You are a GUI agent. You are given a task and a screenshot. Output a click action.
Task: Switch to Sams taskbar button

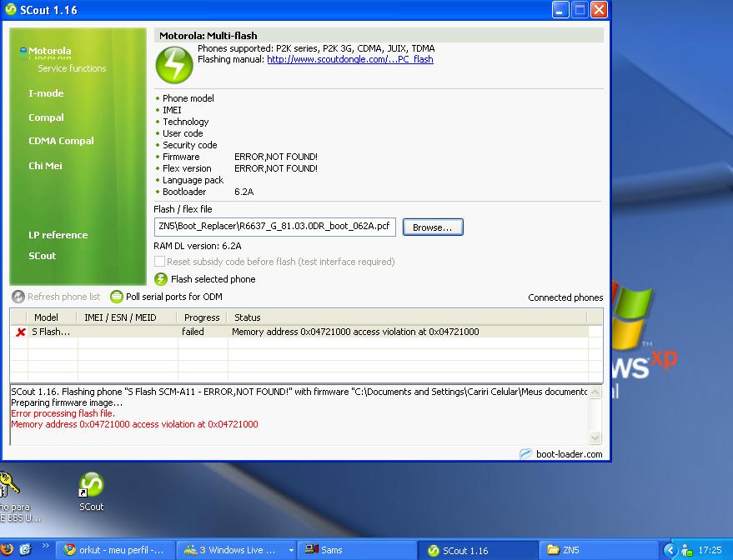click(x=357, y=550)
